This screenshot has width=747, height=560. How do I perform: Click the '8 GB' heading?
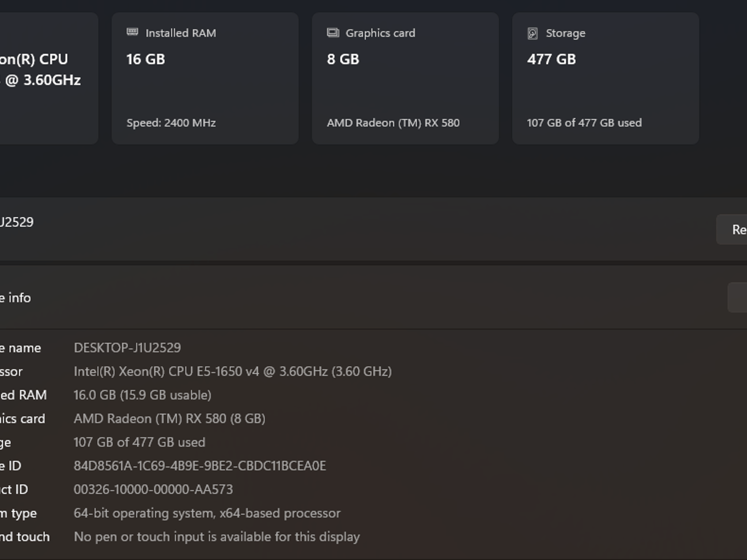coord(343,59)
